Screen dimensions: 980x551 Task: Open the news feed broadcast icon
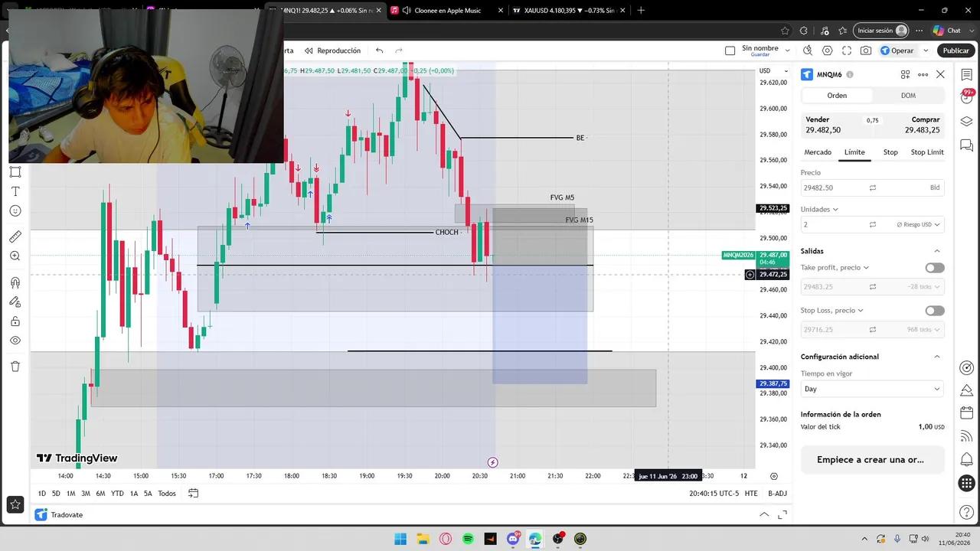click(966, 437)
